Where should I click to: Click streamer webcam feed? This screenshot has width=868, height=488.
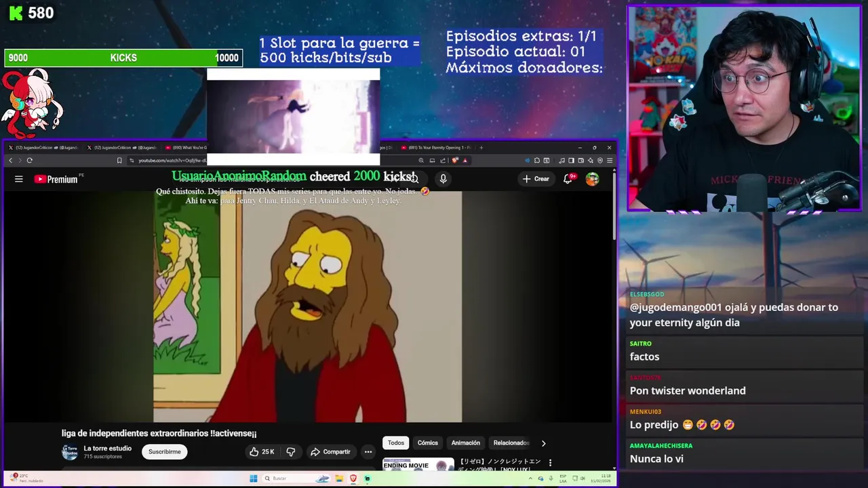744,108
